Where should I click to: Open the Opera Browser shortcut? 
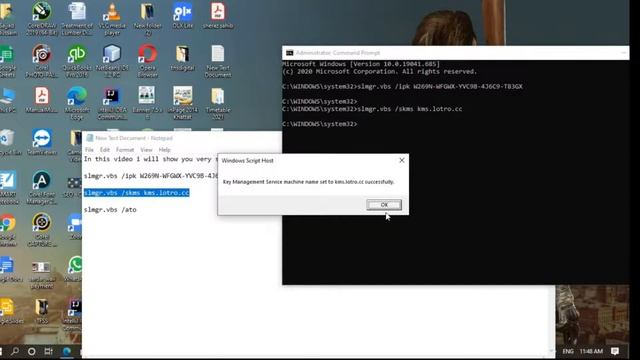click(147, 61)
